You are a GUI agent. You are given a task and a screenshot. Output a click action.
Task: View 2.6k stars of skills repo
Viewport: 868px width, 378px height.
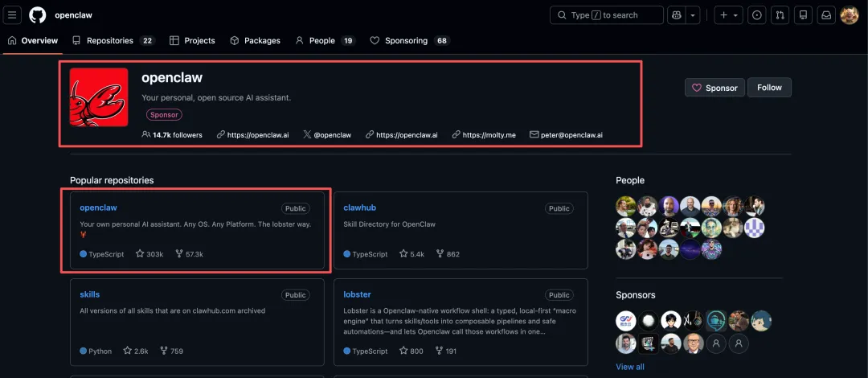click(136, 351)
